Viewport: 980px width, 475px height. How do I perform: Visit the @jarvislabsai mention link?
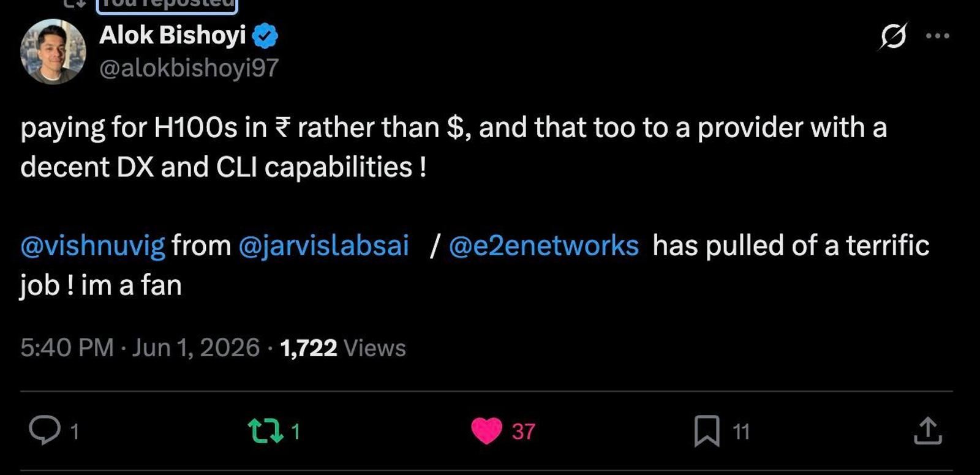click(x=323, y=245)
